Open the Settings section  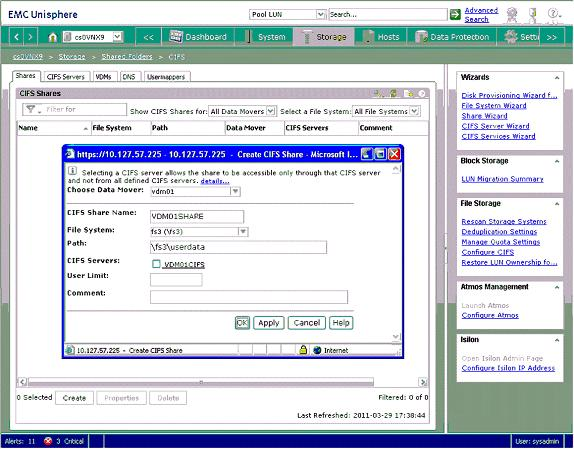pyautogui.click(x=521, y=37)
